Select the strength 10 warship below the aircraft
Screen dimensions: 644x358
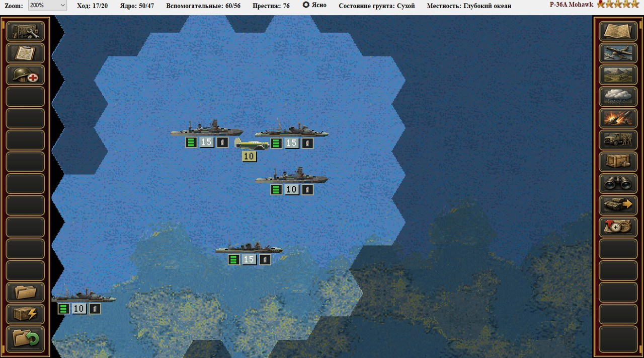(292, 176)
